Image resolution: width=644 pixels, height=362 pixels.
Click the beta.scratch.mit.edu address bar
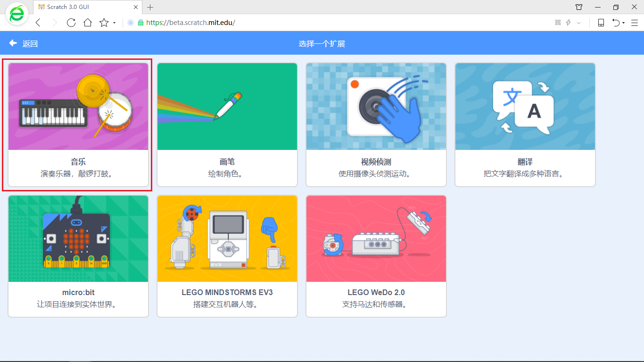pos(190,23)
